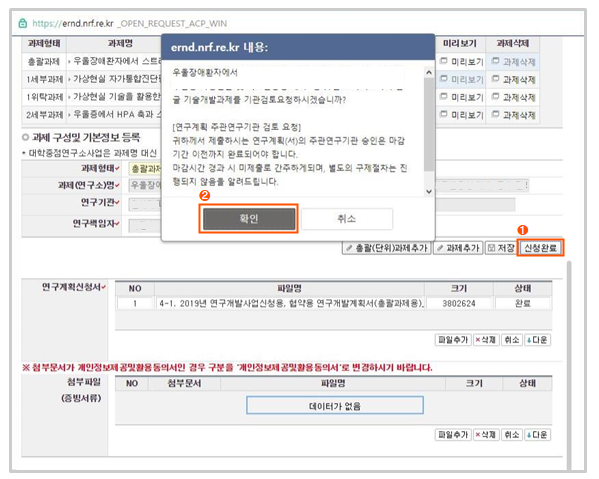This screenshot has height=479, width=599.
Task: Cancel the dialog with the 취소 button
Action: 347,219
